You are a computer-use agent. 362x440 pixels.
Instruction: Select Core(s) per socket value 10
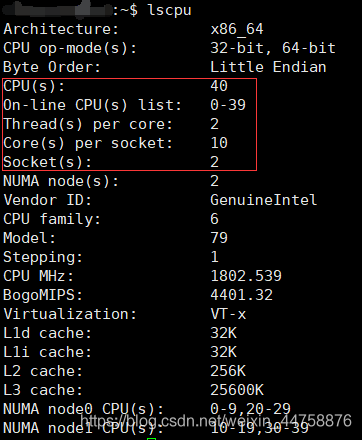click(219, 143)
